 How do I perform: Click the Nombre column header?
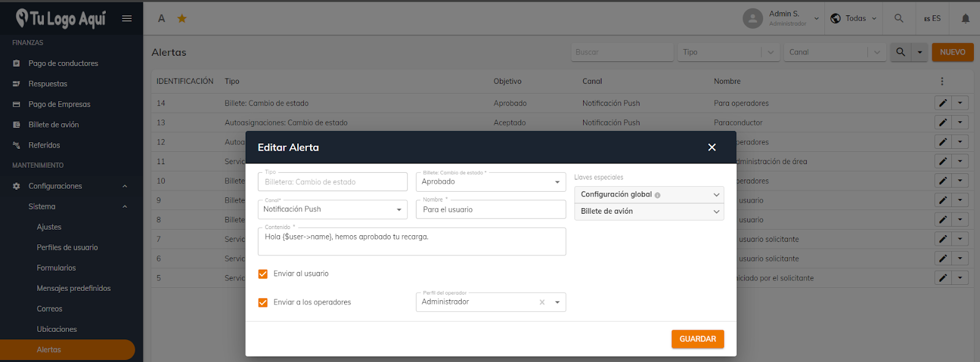click(x=727, y=81)
